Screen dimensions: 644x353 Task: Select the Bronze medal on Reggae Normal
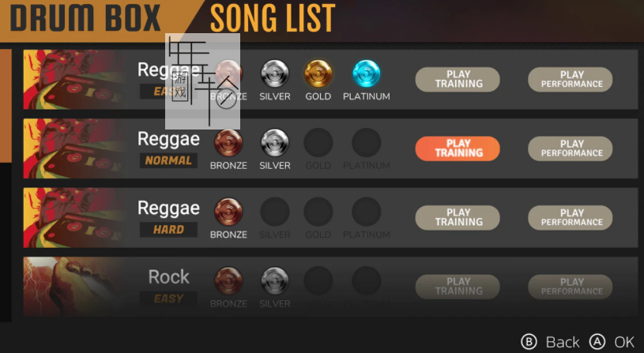228,143
